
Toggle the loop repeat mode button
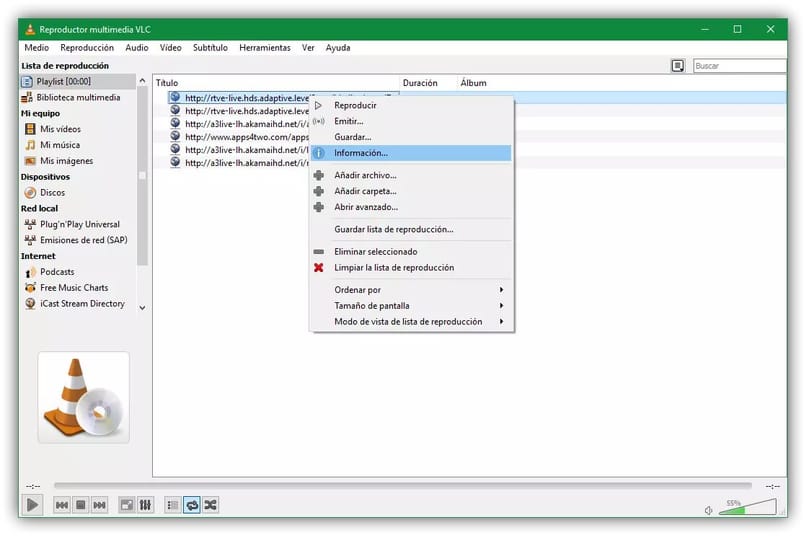[x=191, y=506]
